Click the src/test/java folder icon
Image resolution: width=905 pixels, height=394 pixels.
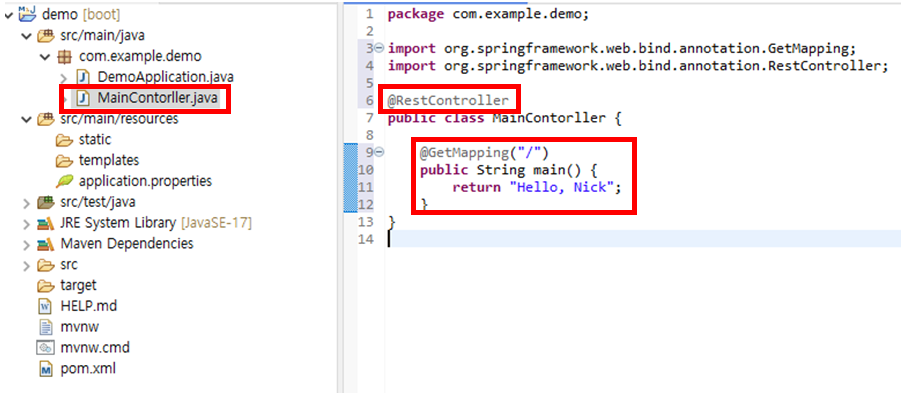tap(45, 202)
